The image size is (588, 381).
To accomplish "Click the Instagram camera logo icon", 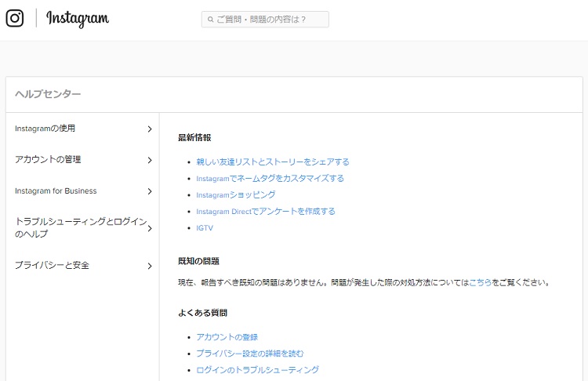I will 15,18.
